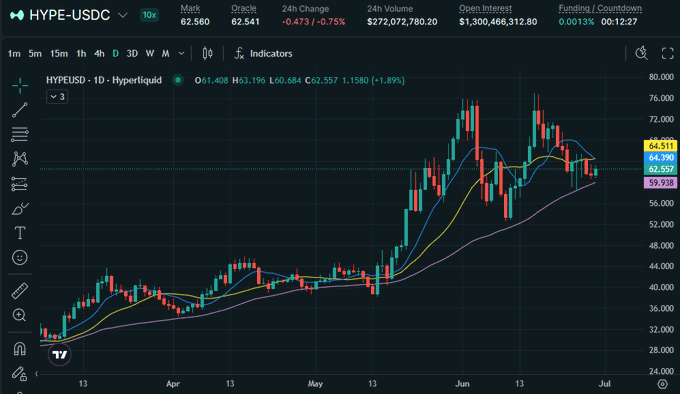The width and height of the screenshot is (680, 394).
Task: Open the emoji icons tool
Action: coord(20,258)
